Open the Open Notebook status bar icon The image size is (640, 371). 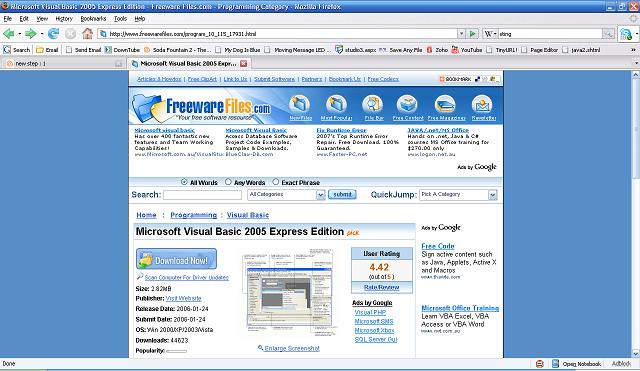pos(576,364)
